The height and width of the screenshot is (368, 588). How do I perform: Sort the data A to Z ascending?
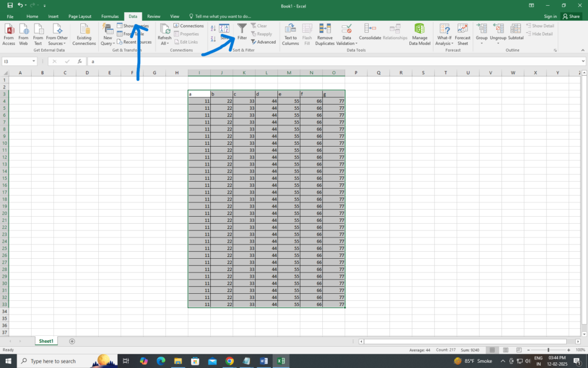[213, 28]
